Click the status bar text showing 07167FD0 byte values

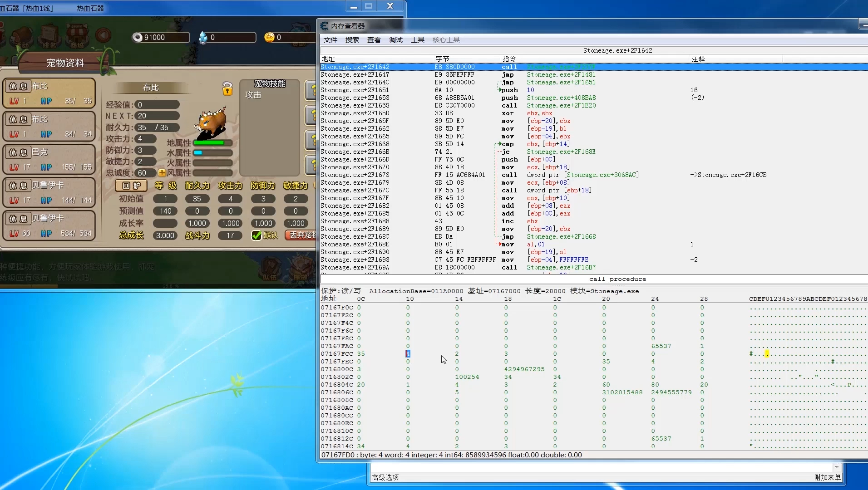point(451,455)
